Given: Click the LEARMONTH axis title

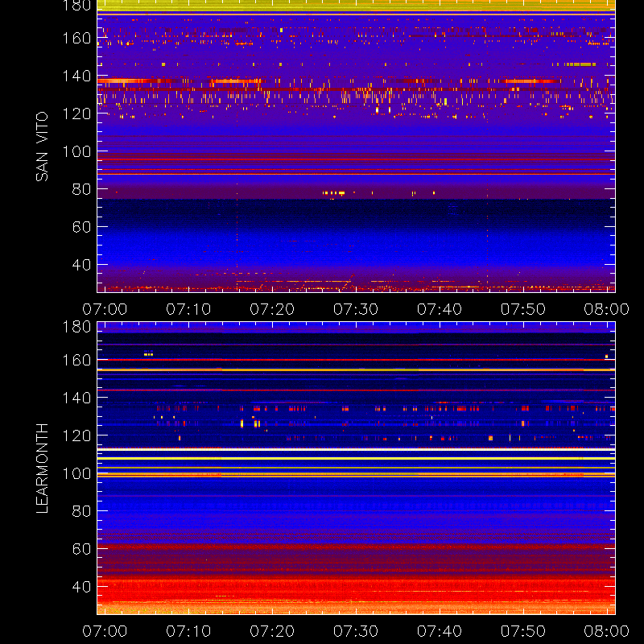Looking at the screenshot, I should click(42, 469).
